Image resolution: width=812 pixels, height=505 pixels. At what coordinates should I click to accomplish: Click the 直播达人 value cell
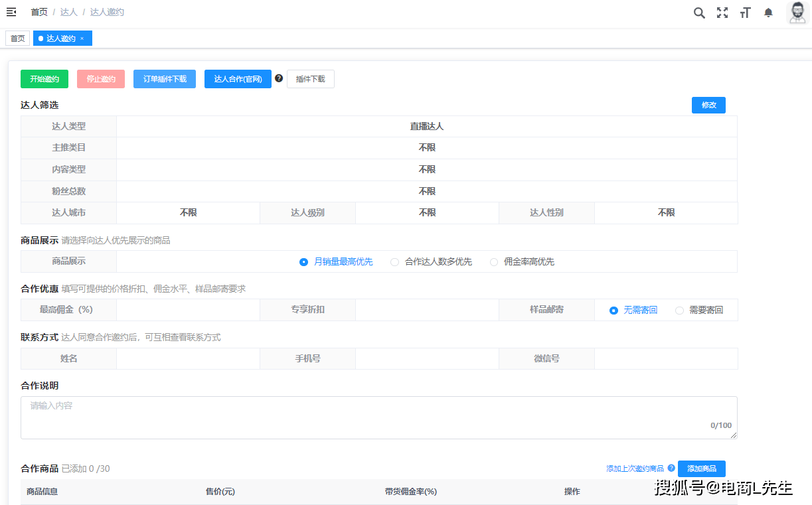[427, 126]
